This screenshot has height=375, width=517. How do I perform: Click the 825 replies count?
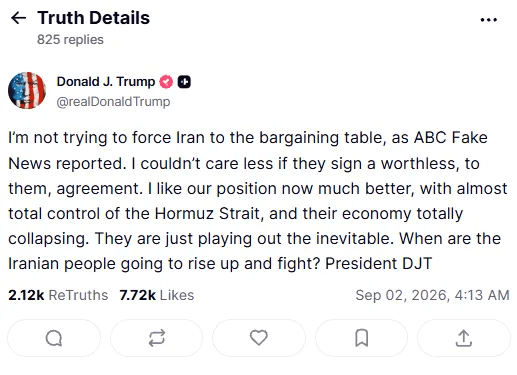[x=70, y=40]
